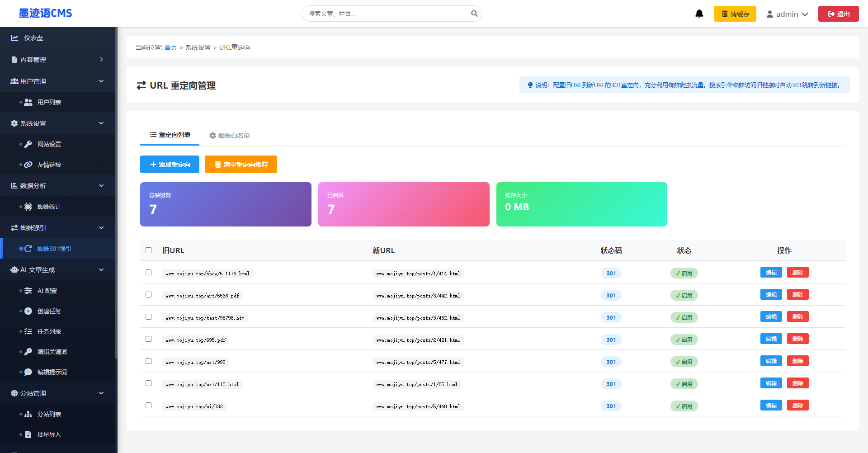Image resolution: width=868 pixels, height=453 pixels.
Task: Check the row for show/5_1176.html
Action: [x=148, y=273]
